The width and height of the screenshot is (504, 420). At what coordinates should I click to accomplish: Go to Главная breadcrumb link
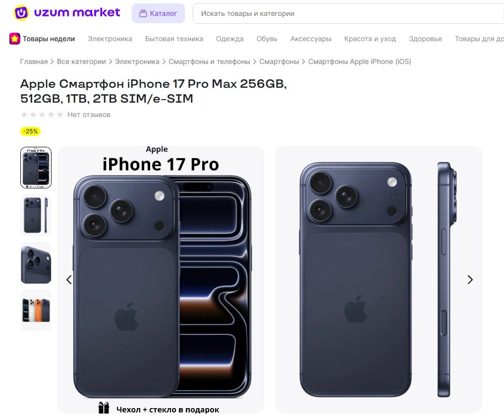[x=34, y=61]
